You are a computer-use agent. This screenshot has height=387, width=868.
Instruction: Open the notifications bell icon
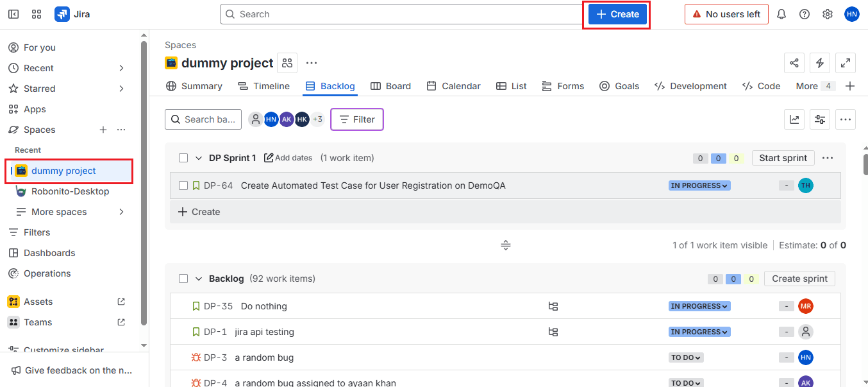pyautogui.click(x=781, y=14)
